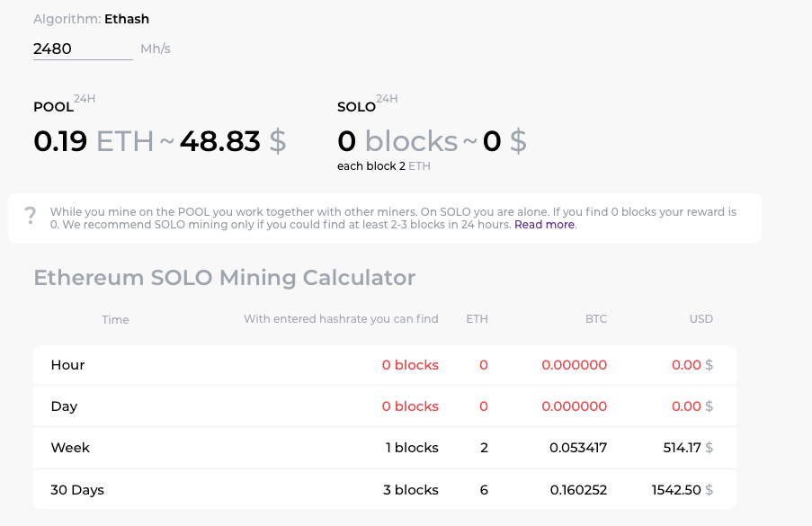
Task: Click the 0.19 ETH pool reward
Action: tap(93, 141)
